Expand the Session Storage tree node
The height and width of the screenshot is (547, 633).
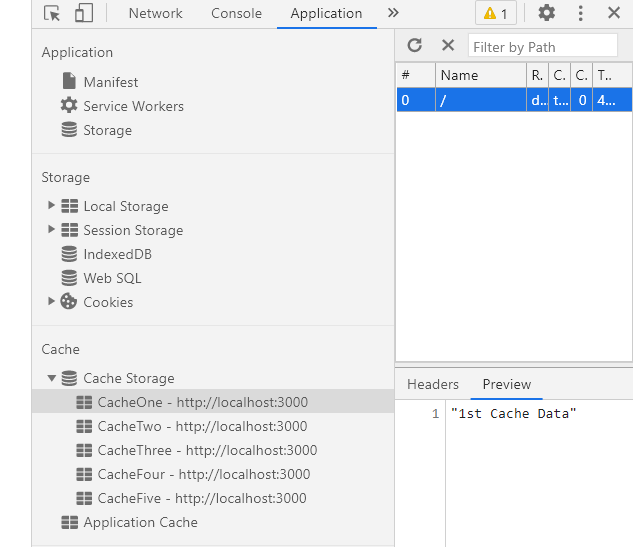tap(51, 229)
